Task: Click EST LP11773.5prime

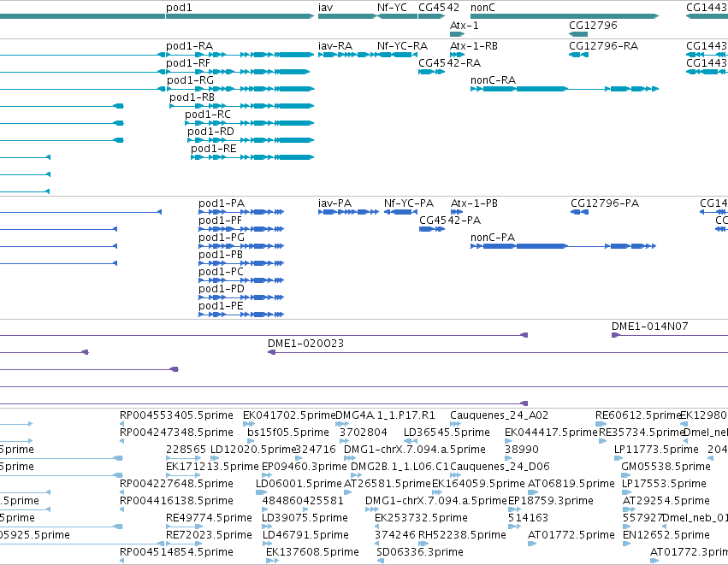Action: [x=656, y=450]
